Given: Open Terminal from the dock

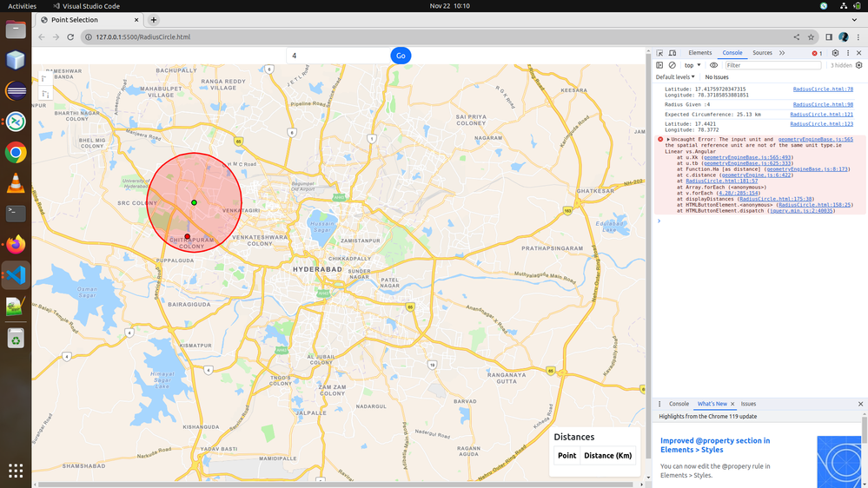Looking at the screenshot, I should pyautogui.click(x=16, y=213).
